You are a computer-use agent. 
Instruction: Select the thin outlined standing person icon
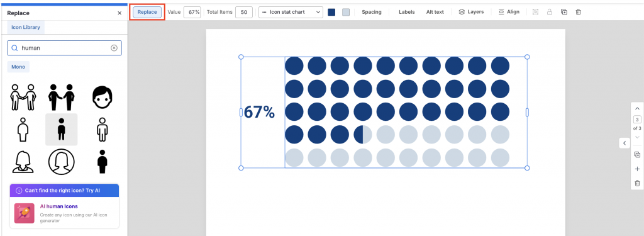click(23, 130)
